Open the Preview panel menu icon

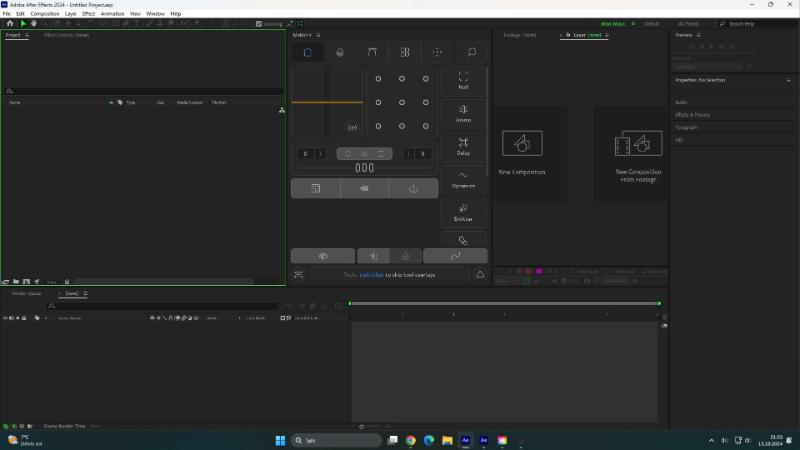pos(698,35)
